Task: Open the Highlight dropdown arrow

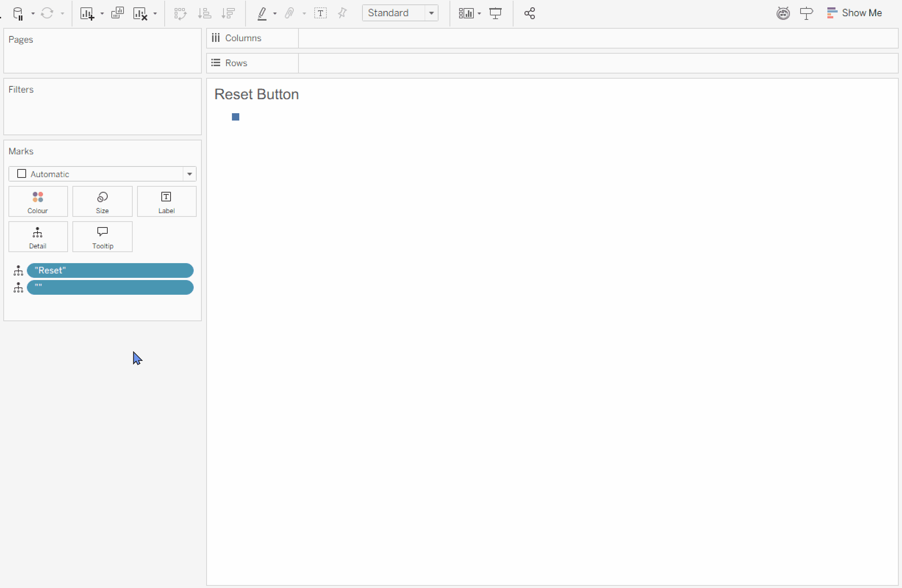Action: tap(275, 14)
